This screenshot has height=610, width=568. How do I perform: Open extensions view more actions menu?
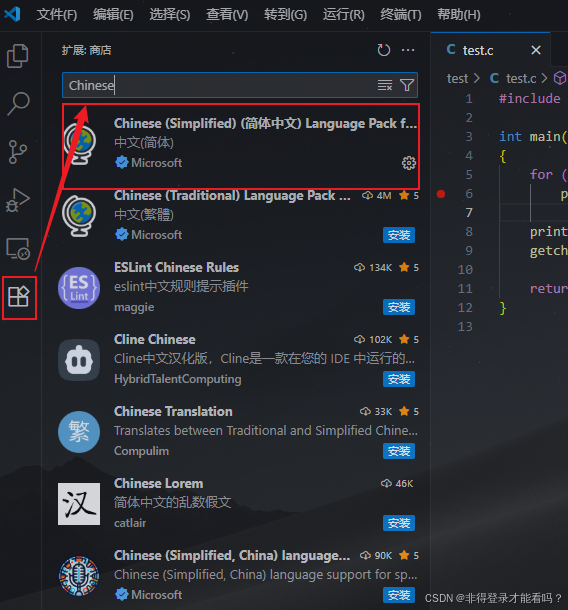pyautogui.click(x=408, y=50)
